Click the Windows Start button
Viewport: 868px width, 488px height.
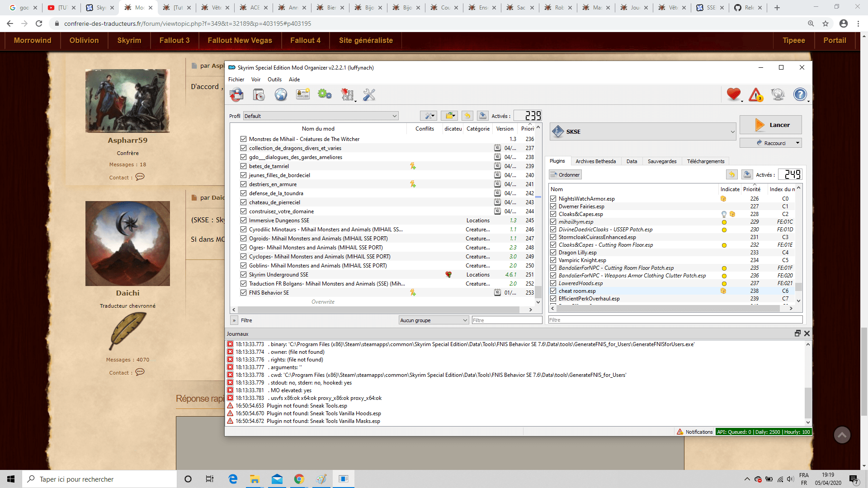click(11, 479)
